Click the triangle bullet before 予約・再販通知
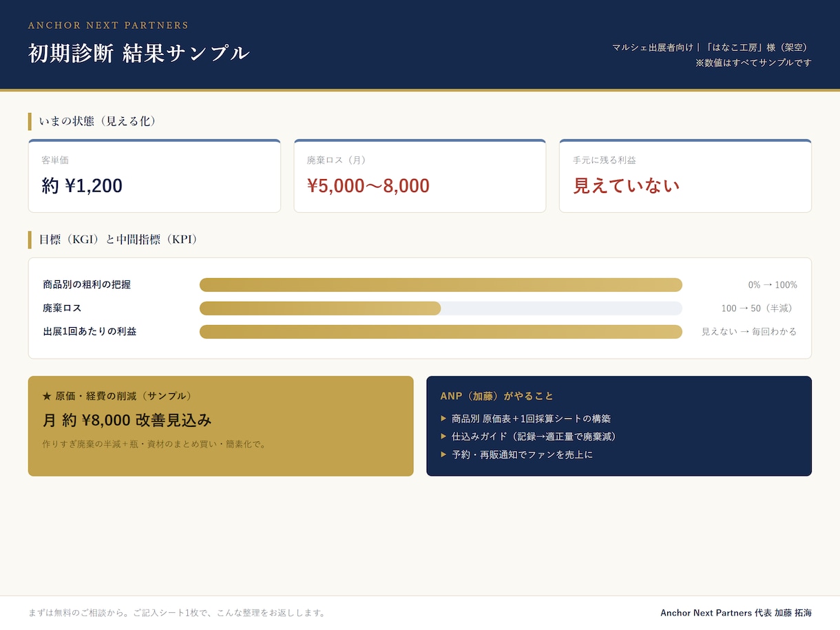The width and height of the screenshot is (840, 630). pos(443,454)
